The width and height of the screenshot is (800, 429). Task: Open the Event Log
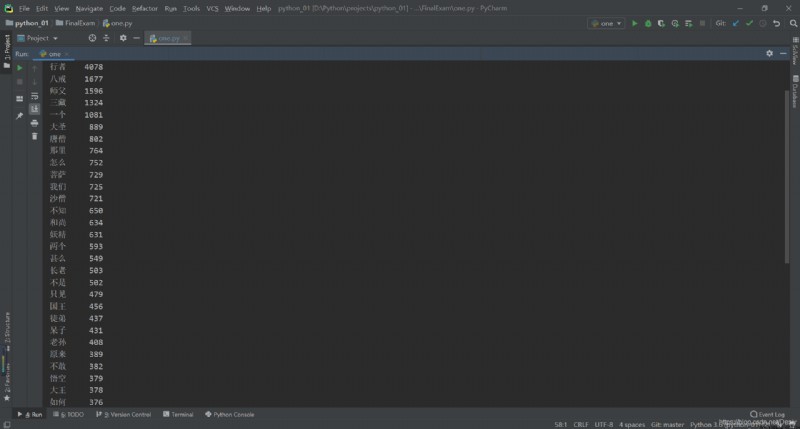(767, 414)
